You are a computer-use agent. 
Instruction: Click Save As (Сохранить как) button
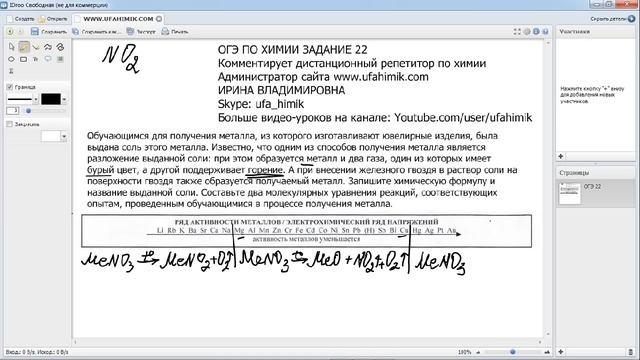tap(97, 31)
